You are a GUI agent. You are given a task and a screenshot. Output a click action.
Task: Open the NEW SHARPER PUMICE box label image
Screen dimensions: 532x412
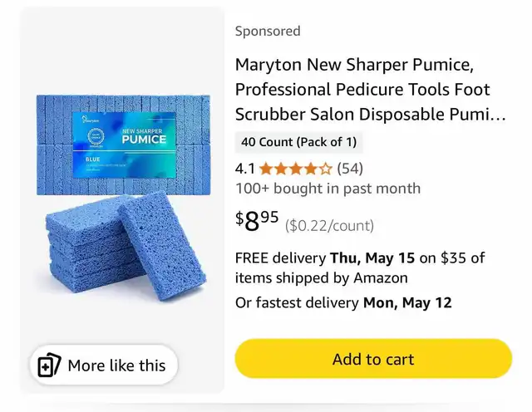point(124,145)
